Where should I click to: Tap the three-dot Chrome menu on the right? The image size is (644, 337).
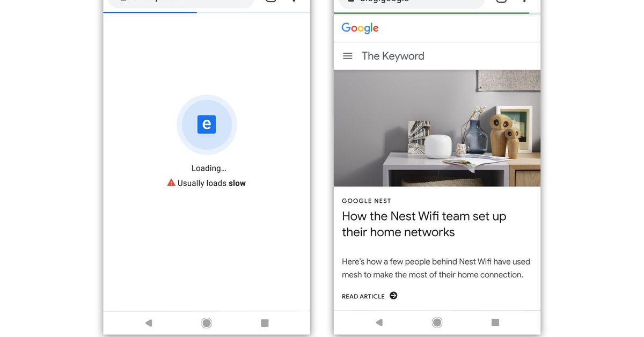523,3
